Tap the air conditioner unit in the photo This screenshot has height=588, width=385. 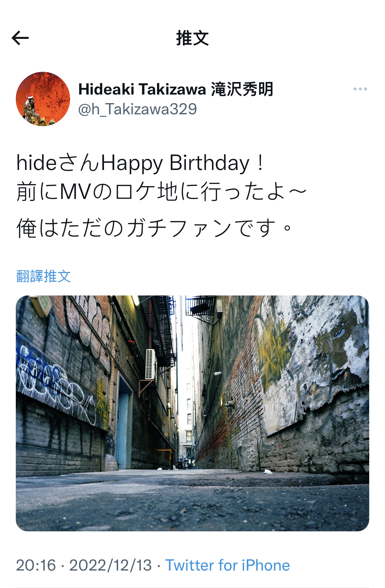coord(151,364)
